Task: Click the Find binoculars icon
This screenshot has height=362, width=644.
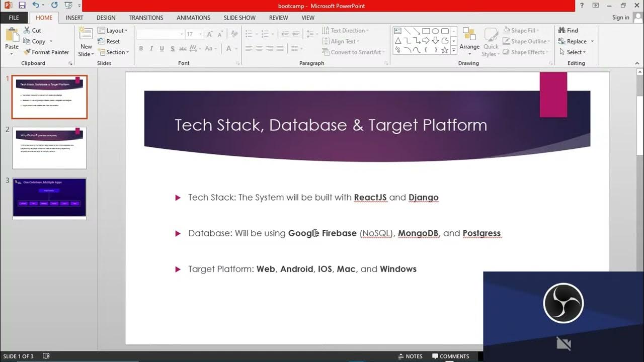Action: (x=562, y=30)
